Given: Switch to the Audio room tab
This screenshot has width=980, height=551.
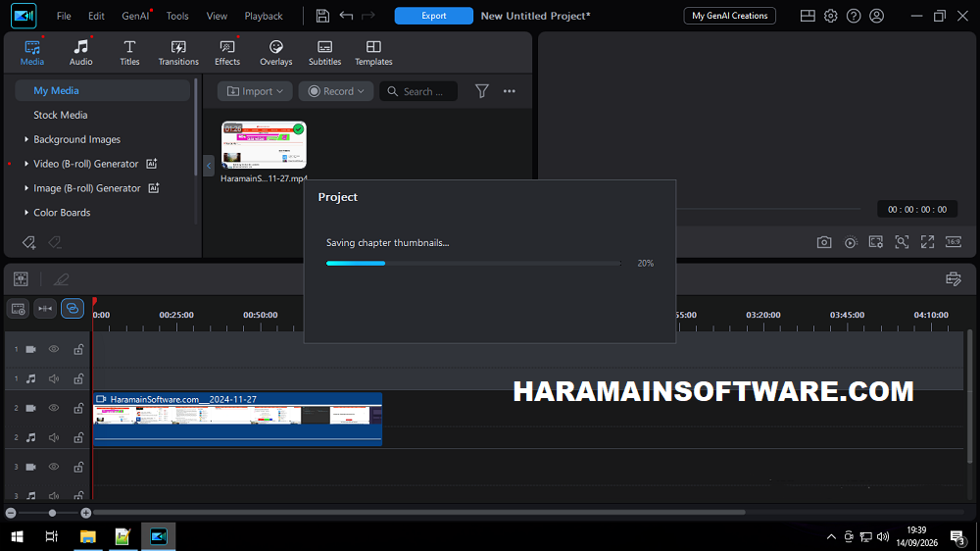Looking at the screenshot, I should 80,53.
